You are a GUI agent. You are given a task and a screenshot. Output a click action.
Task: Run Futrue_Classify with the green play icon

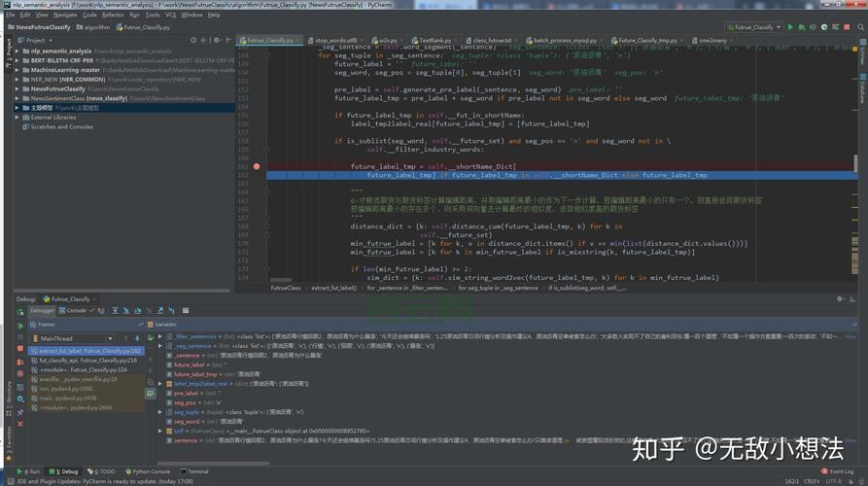point(790,27)
